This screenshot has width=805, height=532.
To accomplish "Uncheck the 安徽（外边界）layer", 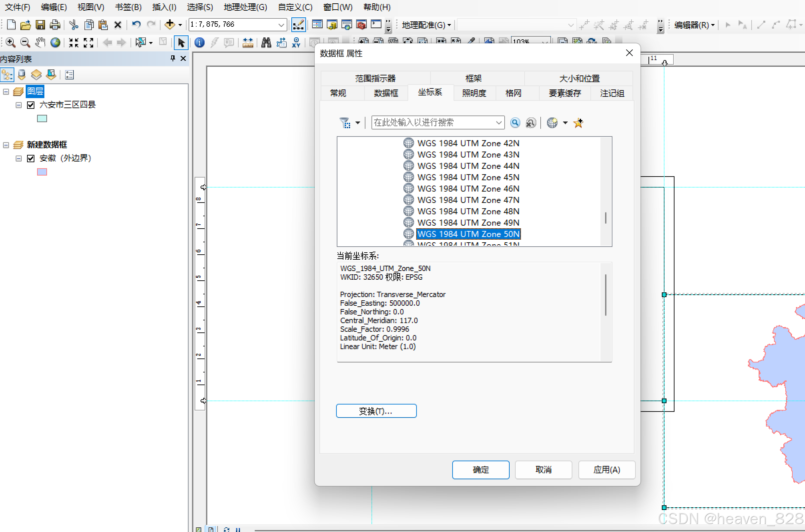I will tap(31, 158).
